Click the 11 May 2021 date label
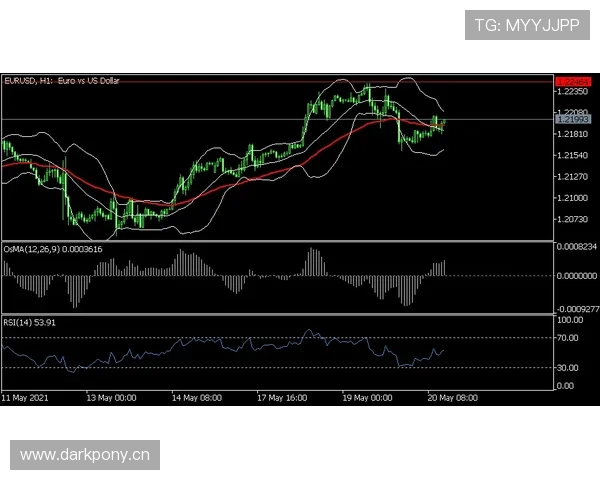The height and width of the screenshot is (480, 600). pyautogui.click(x=25, y=396)
